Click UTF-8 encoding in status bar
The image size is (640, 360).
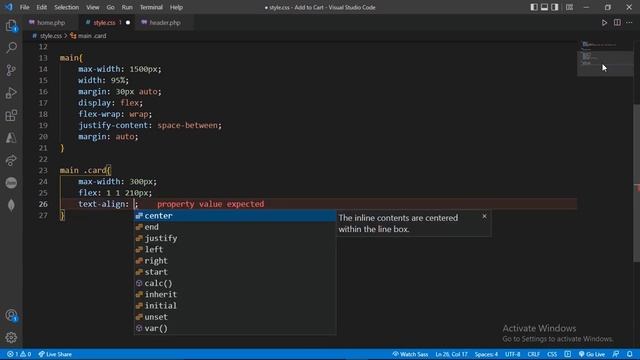513,354
